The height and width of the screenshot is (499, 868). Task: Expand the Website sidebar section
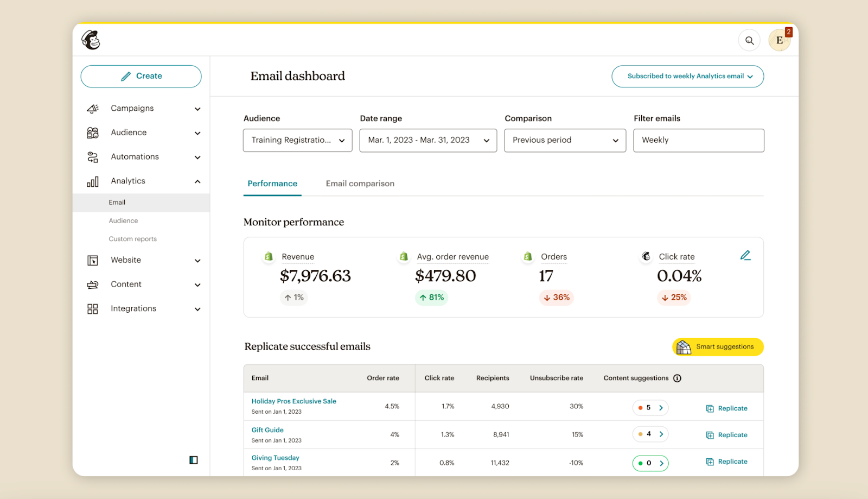pyautogui.click(x=197, y=261)
